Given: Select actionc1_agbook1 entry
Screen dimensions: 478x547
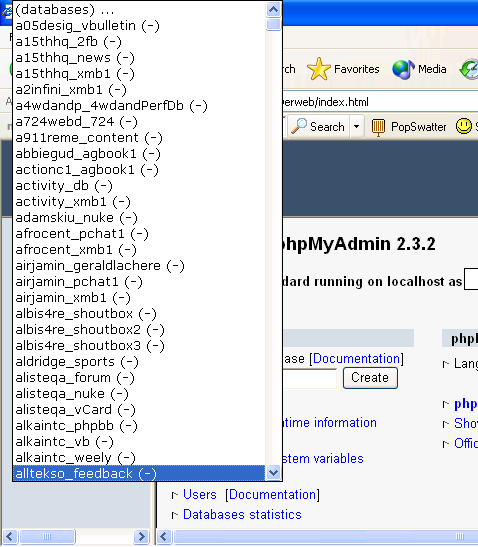Looking at the screenshot, I should coord(139,170).
